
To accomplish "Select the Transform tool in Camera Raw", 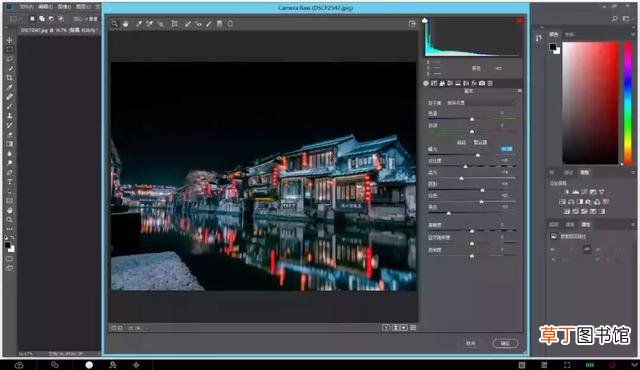I will (x=175, y=24).
